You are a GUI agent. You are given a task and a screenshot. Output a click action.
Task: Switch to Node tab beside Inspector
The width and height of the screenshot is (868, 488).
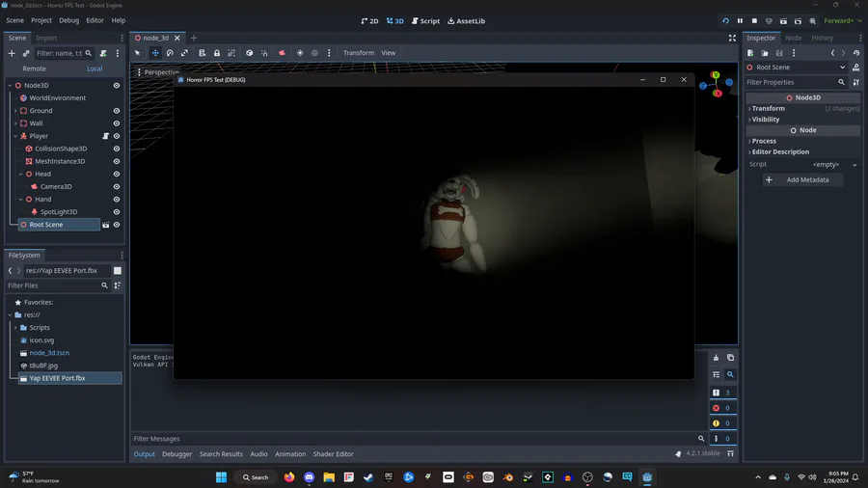coord(793,39)
